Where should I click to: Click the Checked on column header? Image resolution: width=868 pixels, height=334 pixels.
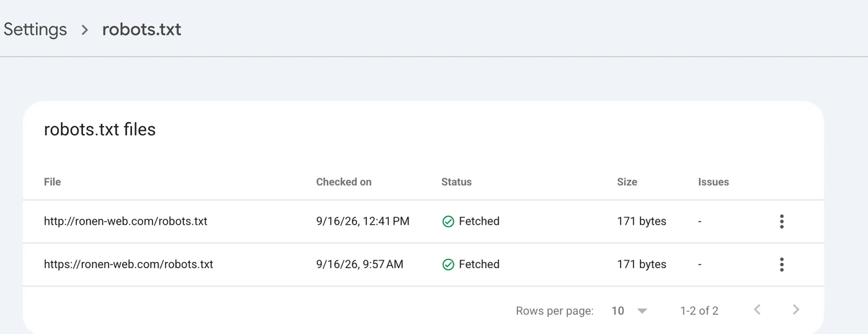click(x=343, y=182)
